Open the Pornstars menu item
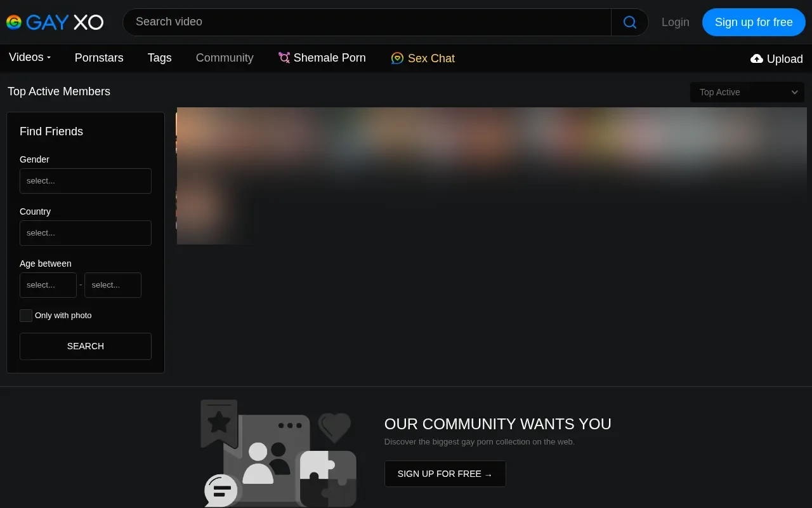This screenshot has width=812, height=508. coord(99,58)
